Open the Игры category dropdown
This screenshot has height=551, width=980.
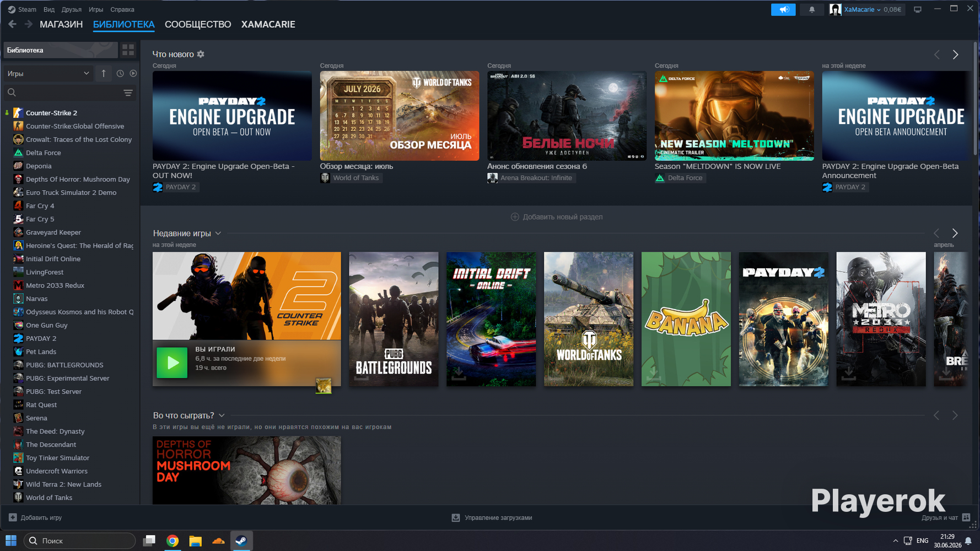point(48,73)
